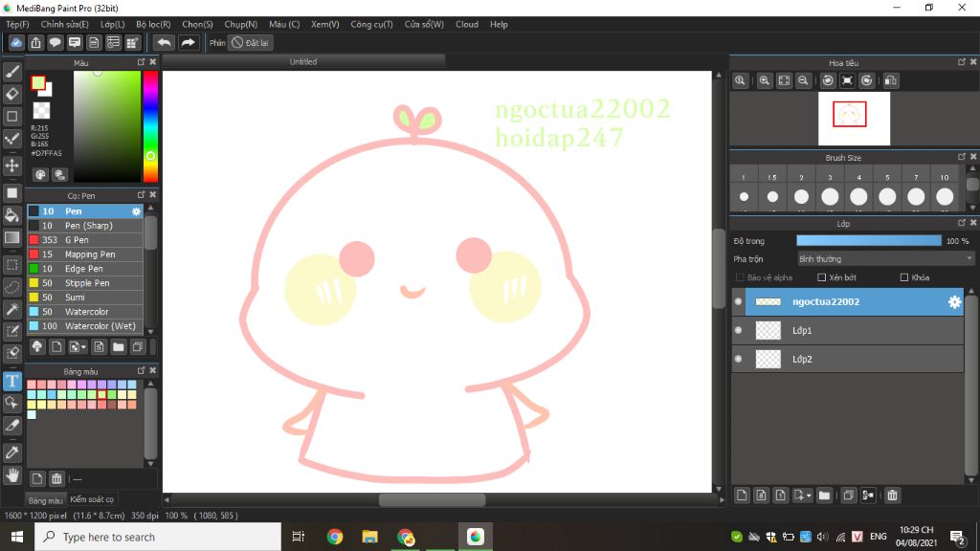Click brush list scroll-down arrow
This screenshot has width=980, height=551.
[150, 332]
